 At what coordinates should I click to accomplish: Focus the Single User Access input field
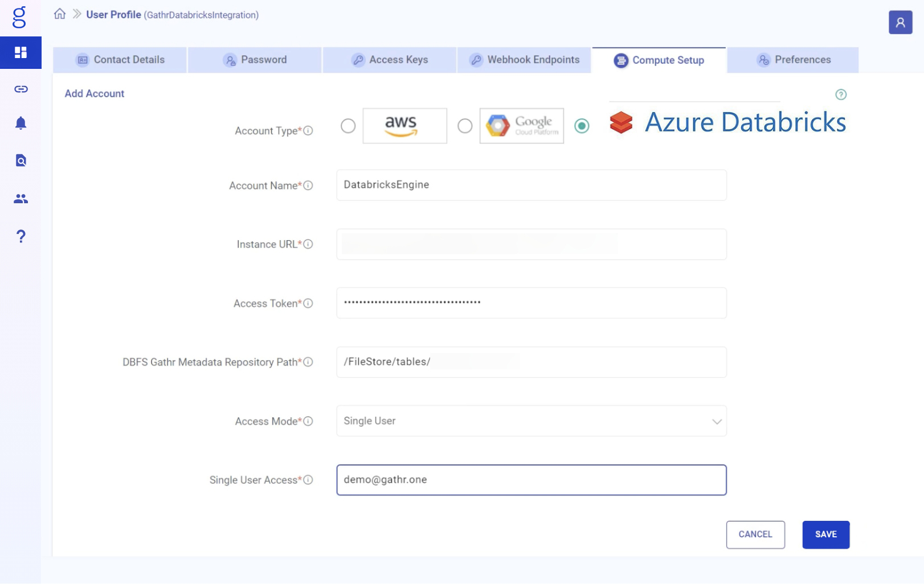click(531, 480)
